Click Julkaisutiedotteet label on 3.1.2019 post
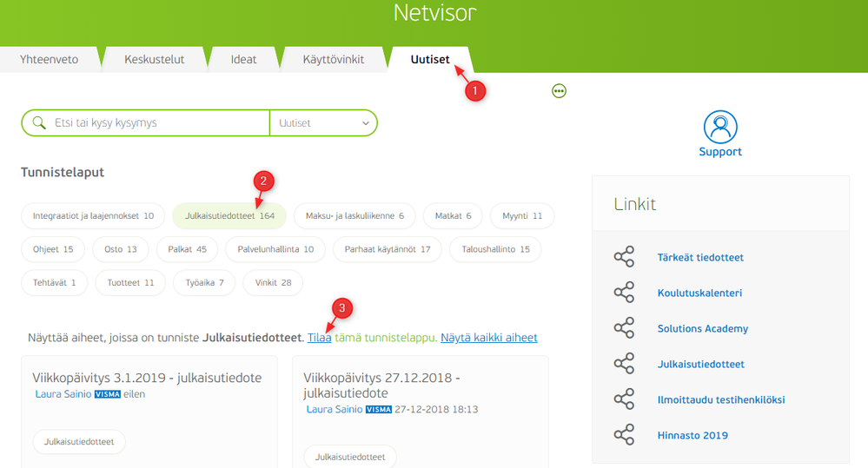 [x=79, y=441]
